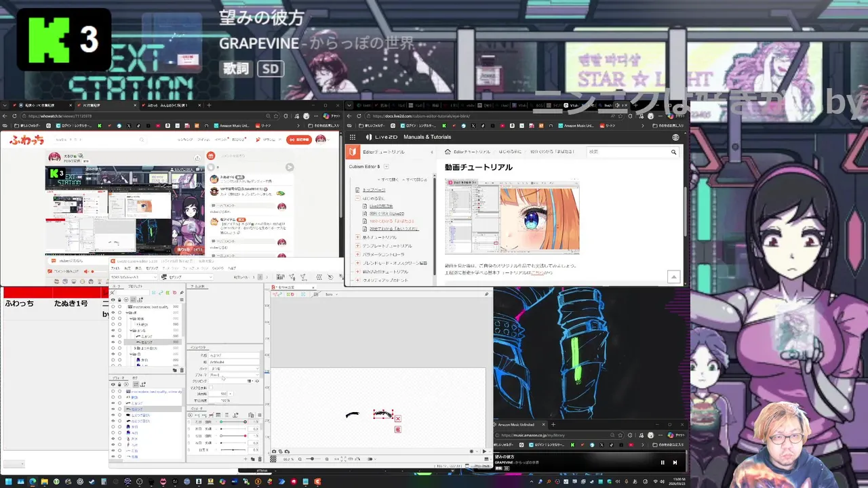Click すべて開く in the docs sidebar
Viewport: 868px width, 488px height.
[389, 180]
